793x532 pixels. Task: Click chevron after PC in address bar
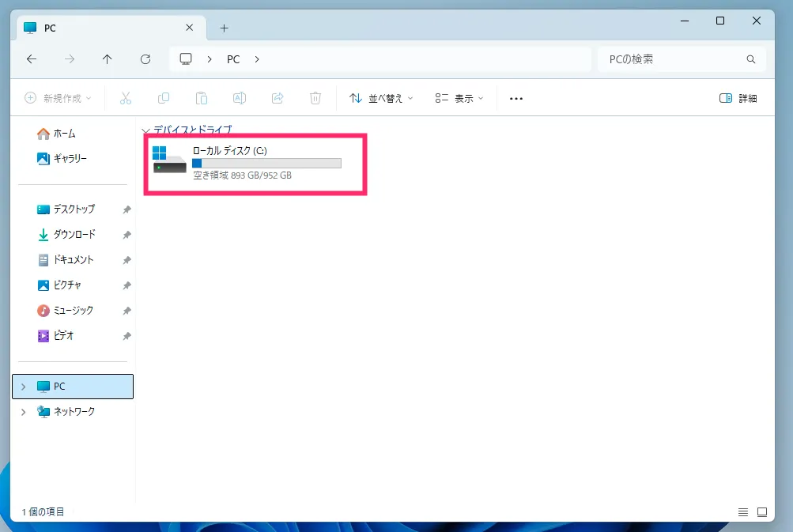(x=257, y=59)
